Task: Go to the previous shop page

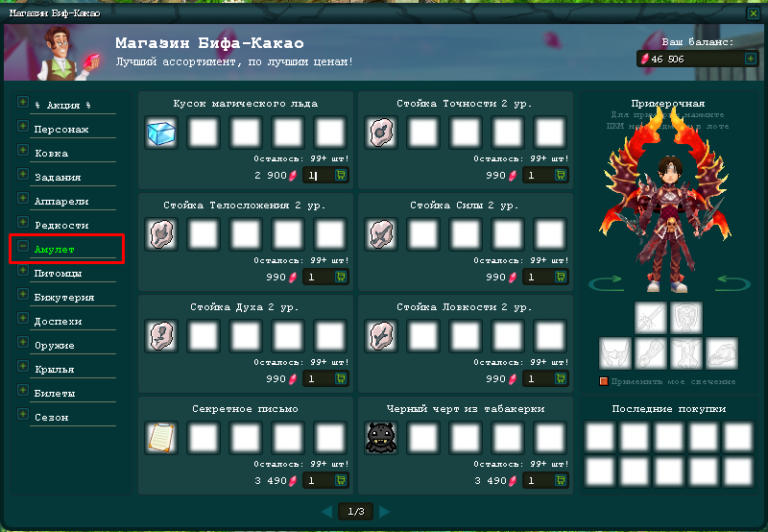Action: [x=326, y=512]
